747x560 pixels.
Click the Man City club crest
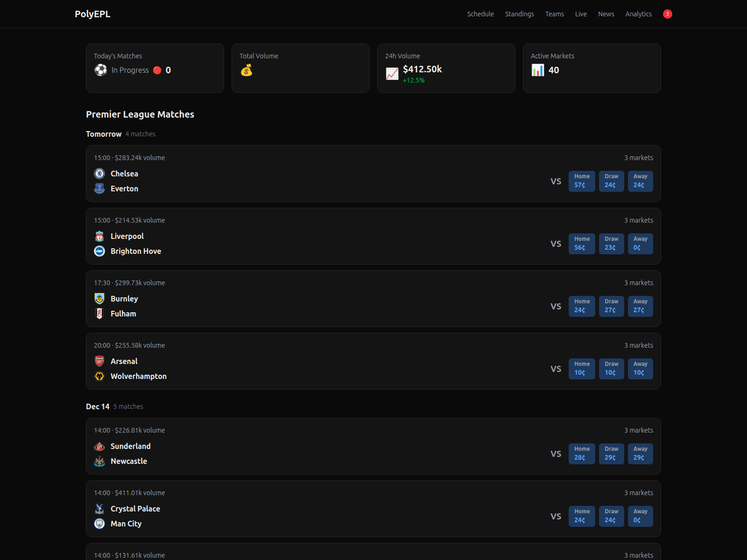pos(99,524)
